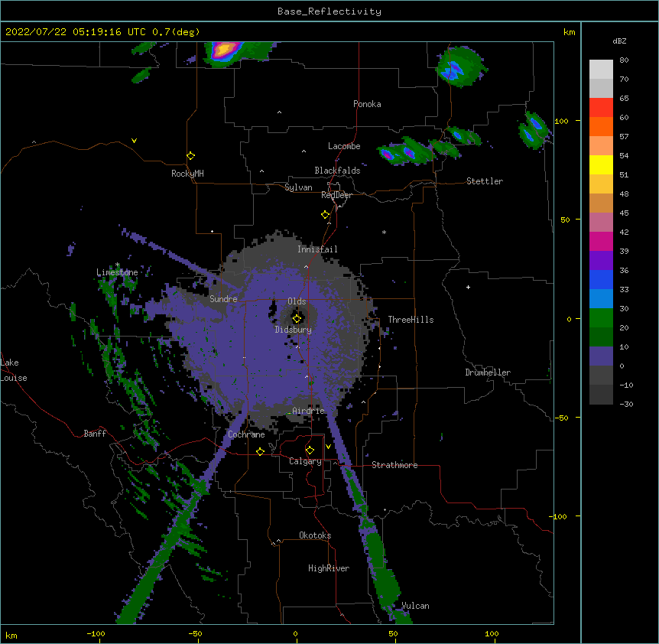Click the yellow diamond marker south of RedDeer
The width and height of the screenshot is (659, 644).
tap(325, 215)
